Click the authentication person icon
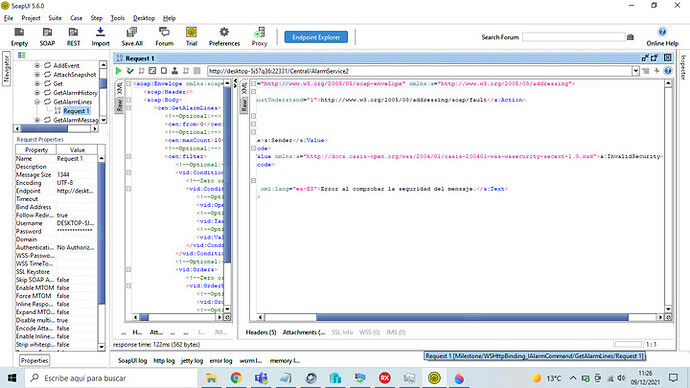Viewport: 690px width, 388px height. pyautogui.click(x=175, y=71)
